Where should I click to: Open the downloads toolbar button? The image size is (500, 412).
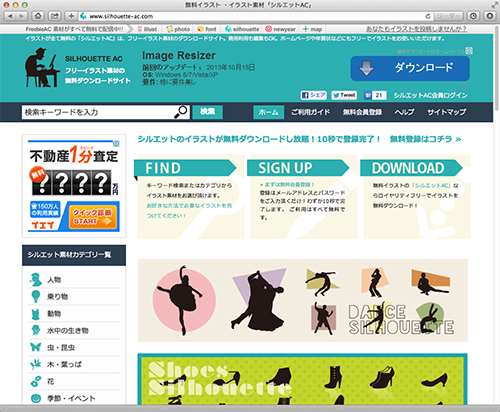(490, 16)
